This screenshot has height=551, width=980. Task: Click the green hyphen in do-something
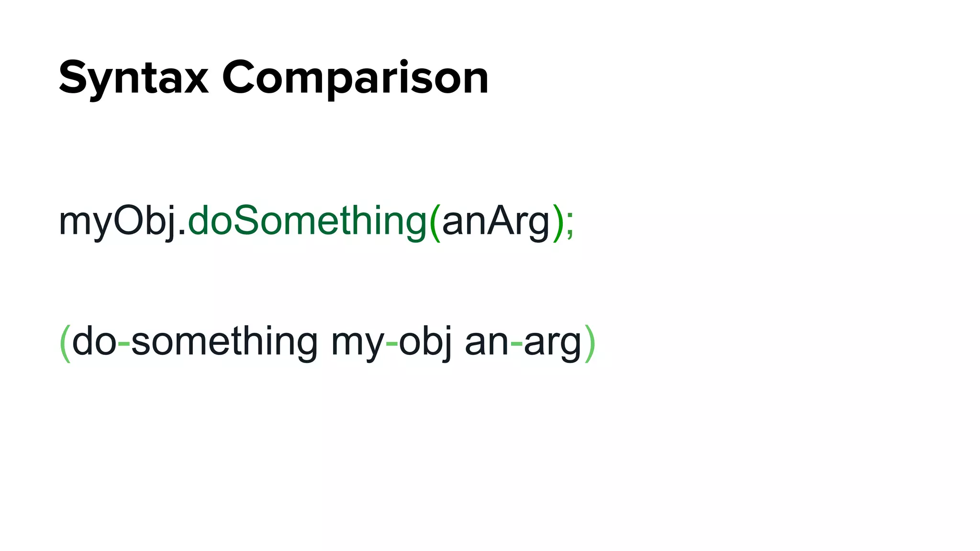tap(123, 344)
